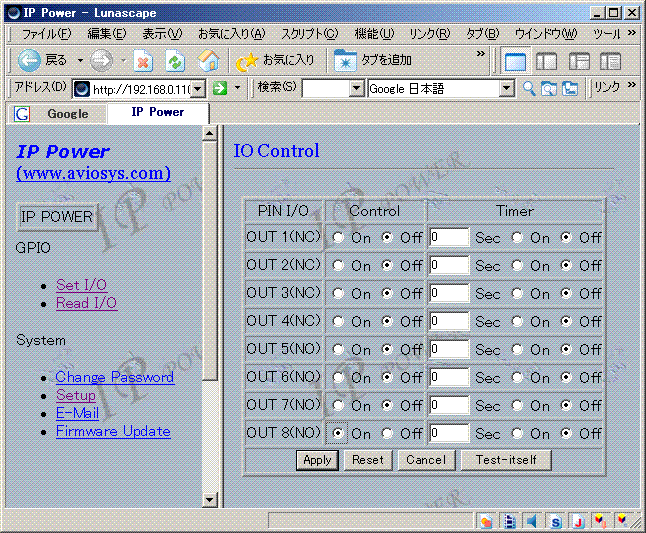The height and width of the screenshot is (533, 646).
Task: Set OUT 6 control to On
Action: [338, 378]
